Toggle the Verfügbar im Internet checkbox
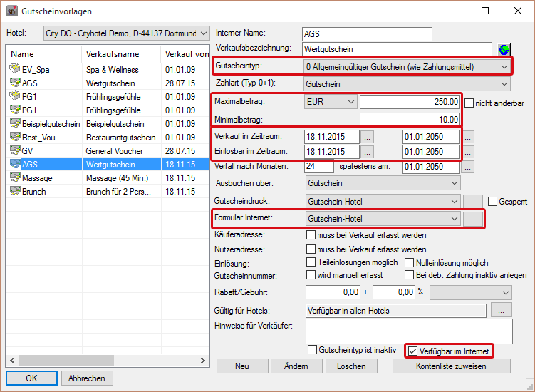The height and width of the screenshot is (392, 535). pyautogui.click(x=412, y=350)
